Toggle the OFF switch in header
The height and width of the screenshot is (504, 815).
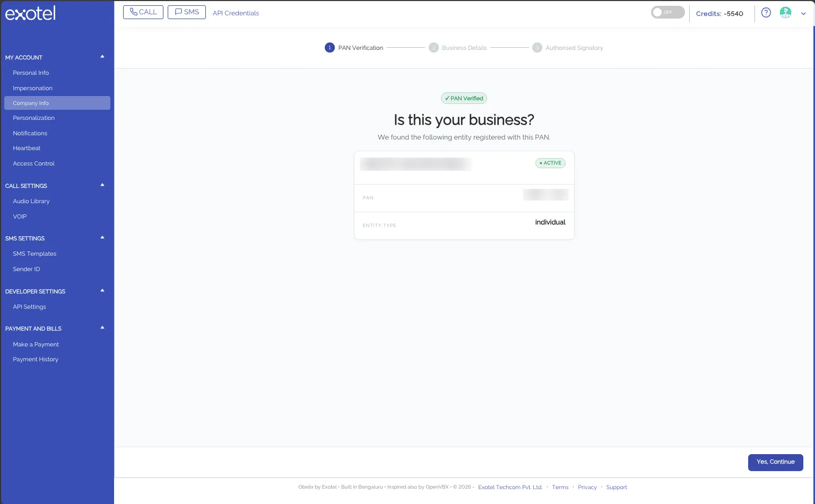click(667, 12)
